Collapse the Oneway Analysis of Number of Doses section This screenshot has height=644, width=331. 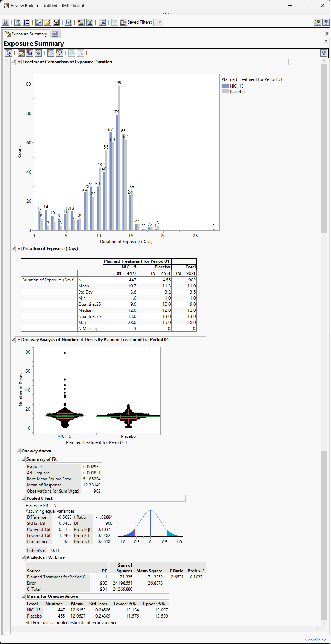(14, 340)
